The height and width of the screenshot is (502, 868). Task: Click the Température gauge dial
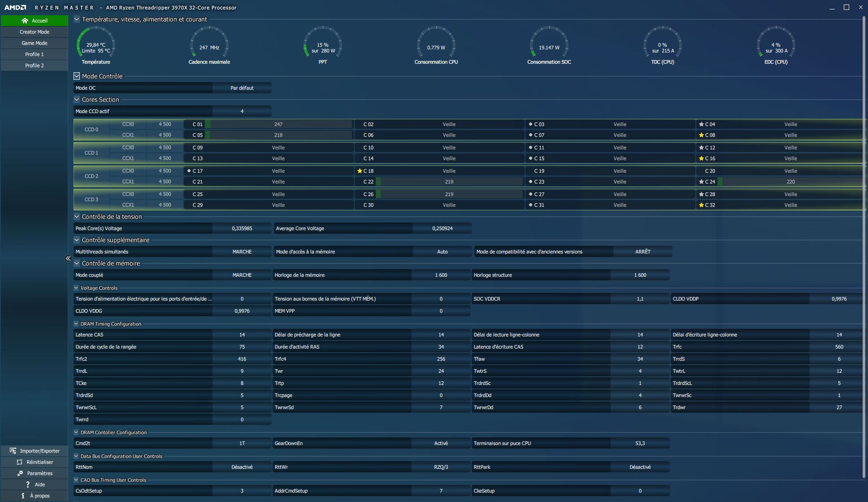point(96,44)
